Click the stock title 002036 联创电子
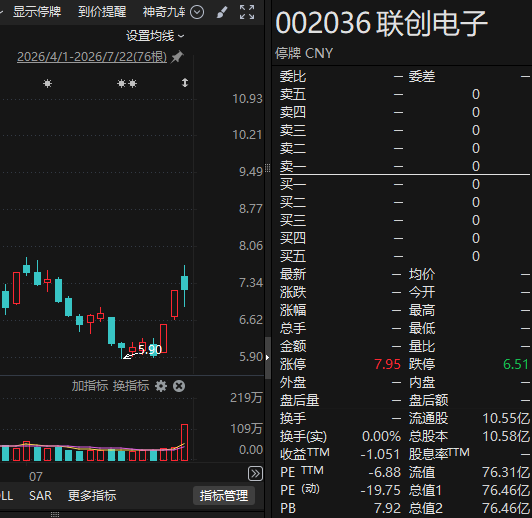 [381, 23]
